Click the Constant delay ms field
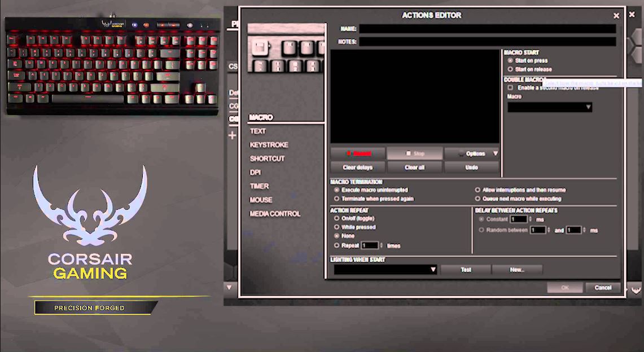The width and height of the screenshot is (644, 352). click(x=518, y=219)
